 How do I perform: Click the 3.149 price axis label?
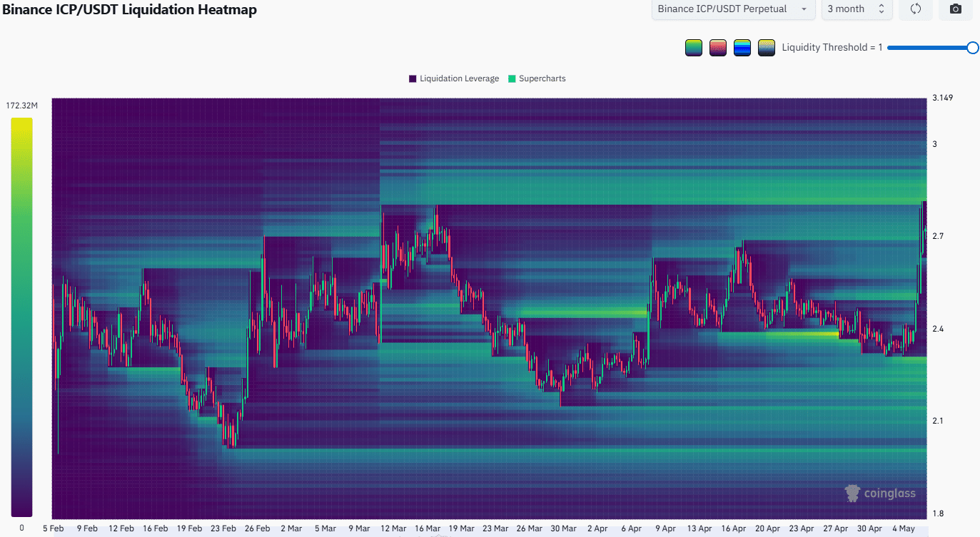[x=943, y=98]
